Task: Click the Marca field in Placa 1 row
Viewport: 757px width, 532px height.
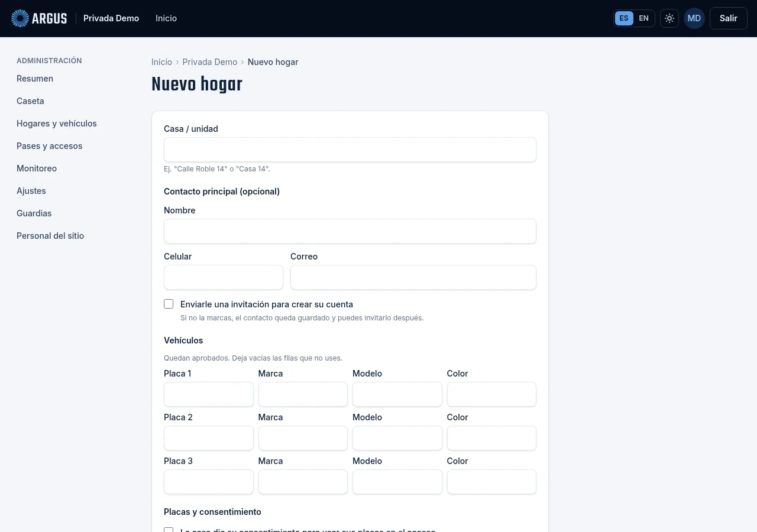Action: pos(303,394)
